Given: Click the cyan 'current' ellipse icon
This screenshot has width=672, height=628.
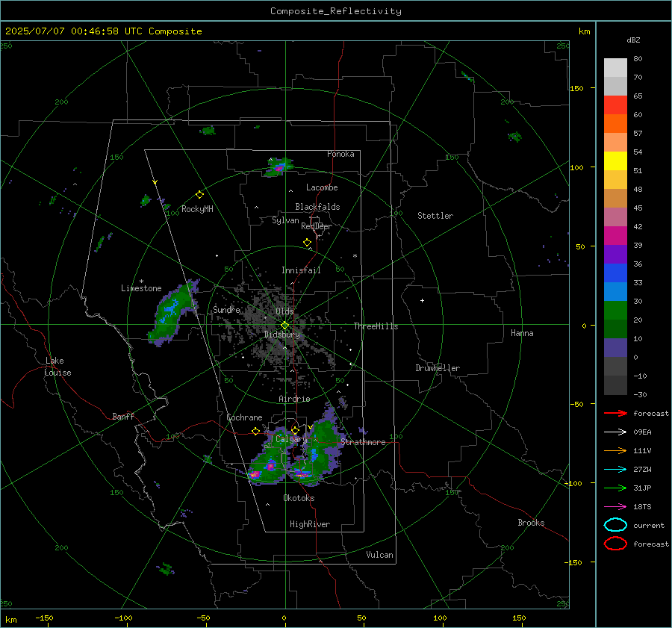Looking at the screenshot, I should point(615,525).
